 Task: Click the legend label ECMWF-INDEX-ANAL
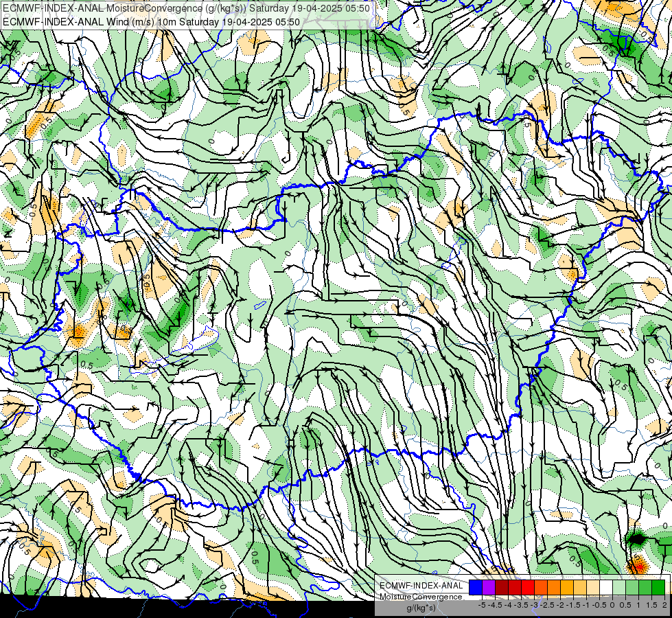coord(421,586)
